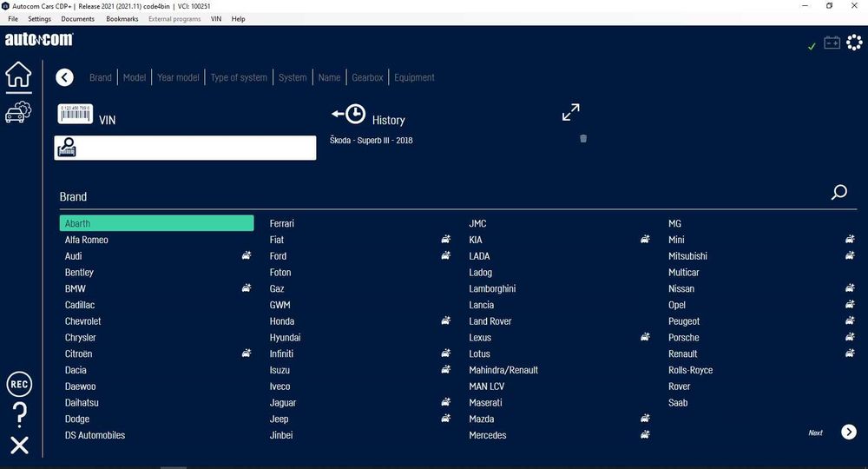Pick Lamborghini brand
The image size is (868, 469).
tap(492, 288)
